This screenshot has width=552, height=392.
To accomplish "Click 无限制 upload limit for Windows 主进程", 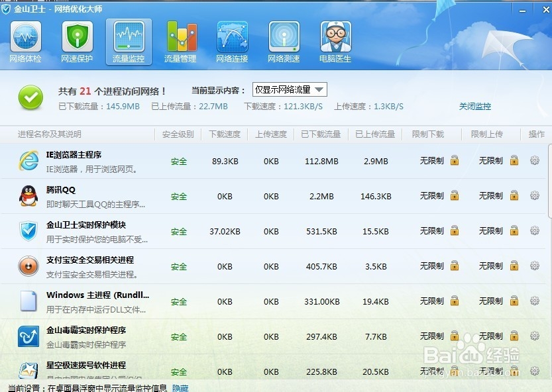I will 491,301.
